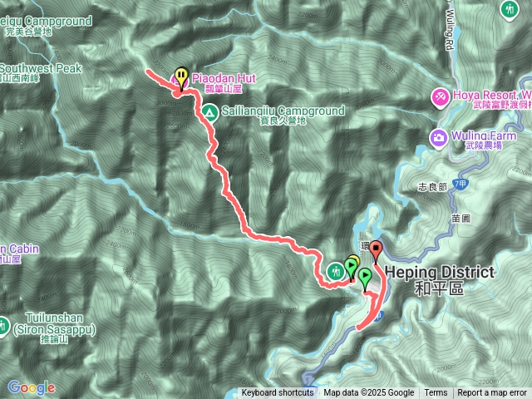Click the lower green play marker

click(x=365, y=279)
